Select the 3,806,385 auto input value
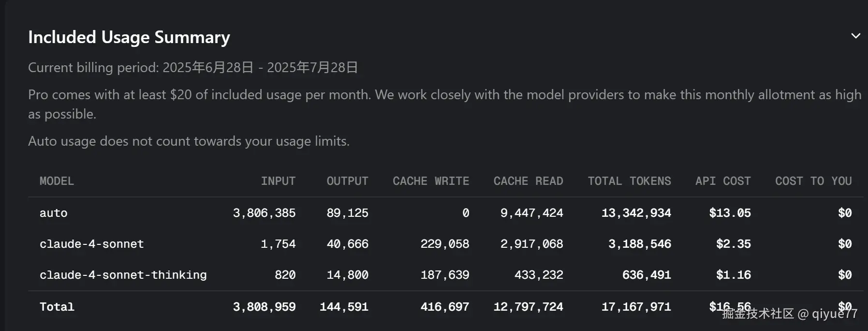868x331 pixels. [264, 213]
